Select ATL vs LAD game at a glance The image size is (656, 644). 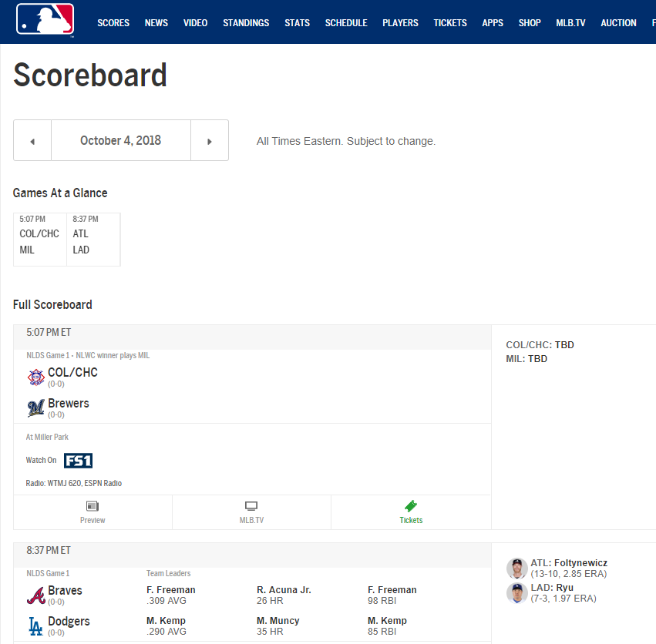coord(93,240)
